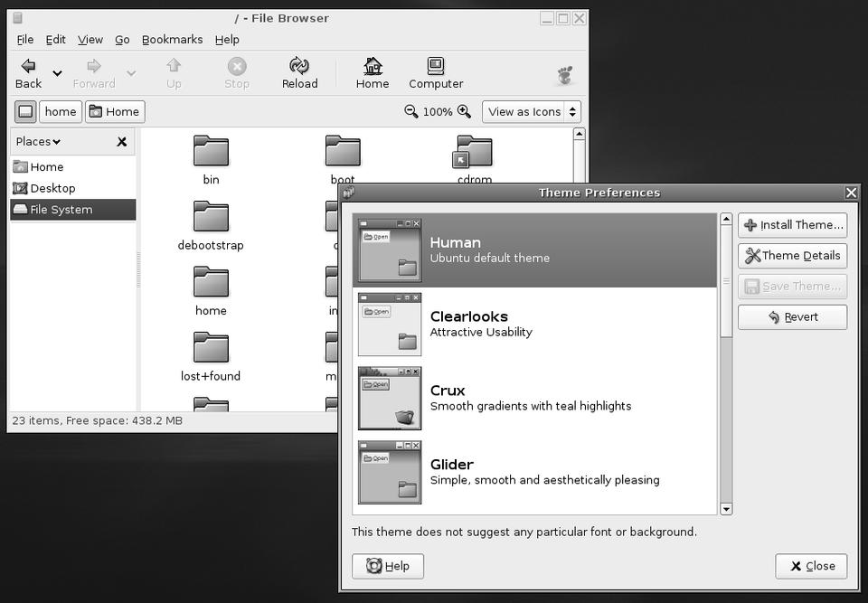
Task: Close the Places side pane
Action: click(122, 142)
